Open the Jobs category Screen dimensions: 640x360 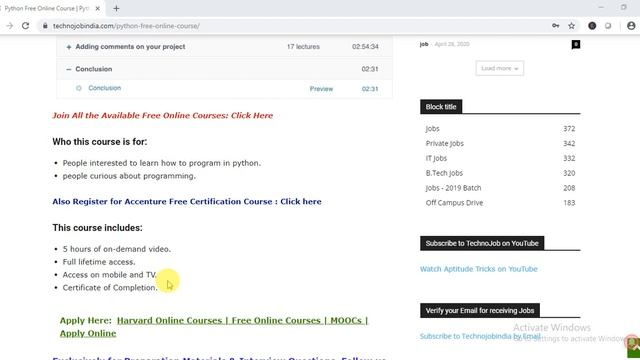point(432,129)
